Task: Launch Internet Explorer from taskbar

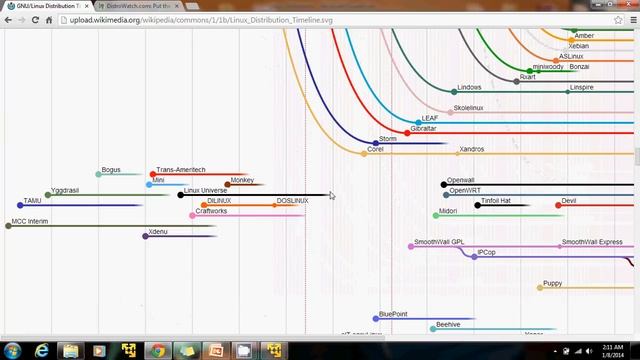Action: (x=41, y=351)
